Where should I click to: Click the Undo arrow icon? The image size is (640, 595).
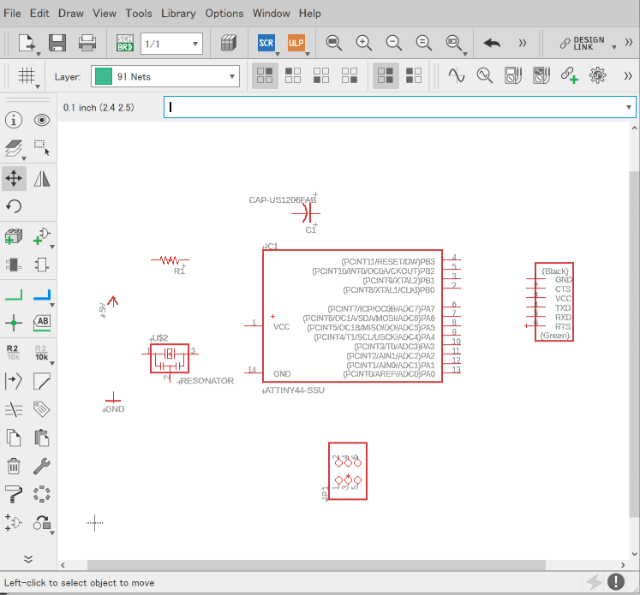[x=492, y=43]
